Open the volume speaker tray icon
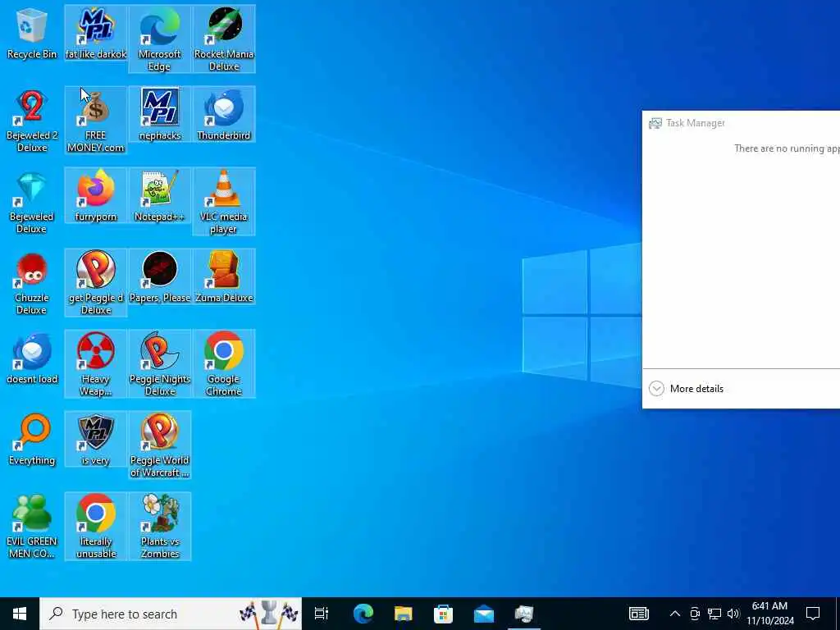 733,614
